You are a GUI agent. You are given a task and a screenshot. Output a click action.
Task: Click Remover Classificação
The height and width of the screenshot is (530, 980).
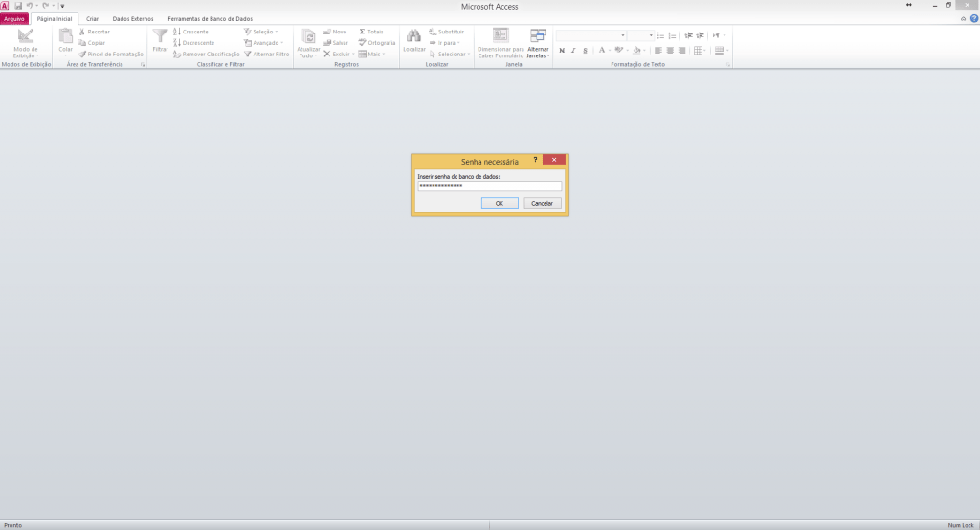click(x=207, y=55)
